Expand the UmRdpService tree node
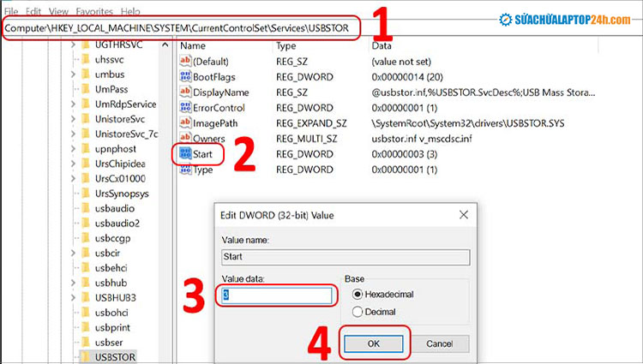The width and height of the screenshot is (643, 364). click(x=73, y=104)
